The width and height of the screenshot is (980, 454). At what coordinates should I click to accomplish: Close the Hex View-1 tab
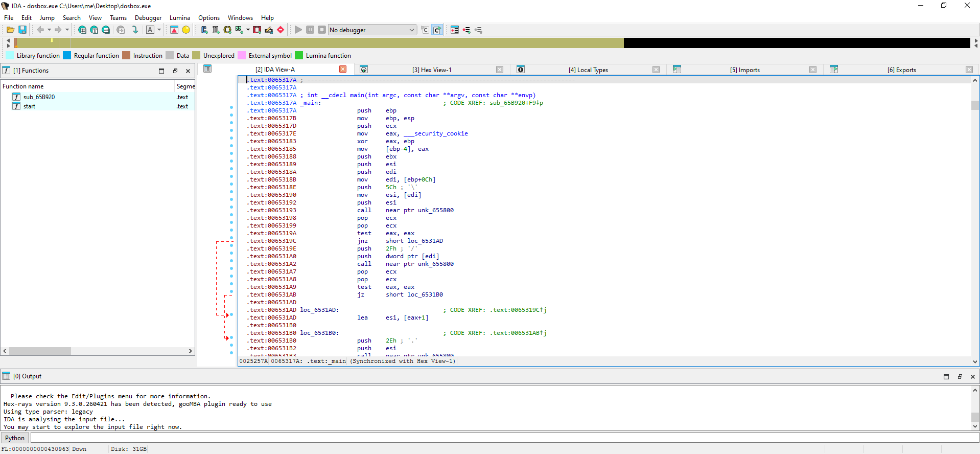coord(500,70)
